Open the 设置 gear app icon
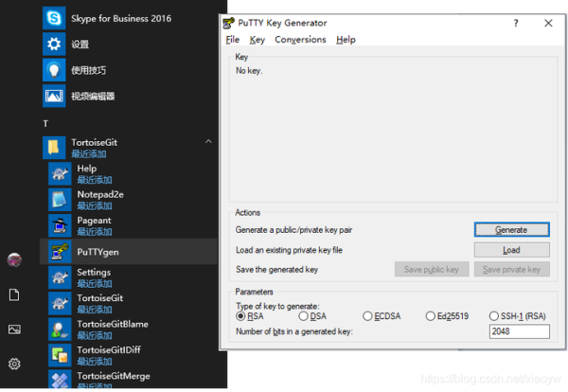The height and width of the screenshot is (392, 568). point(54,44)
